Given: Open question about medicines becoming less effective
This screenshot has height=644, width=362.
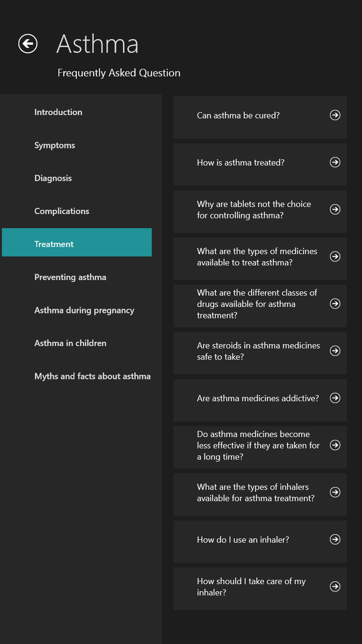Looking at the screenshot, I should click(x=258, y=446).
